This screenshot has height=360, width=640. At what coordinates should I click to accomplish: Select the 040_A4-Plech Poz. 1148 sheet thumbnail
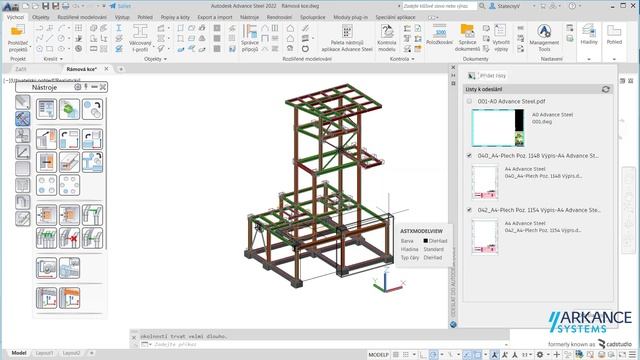[485, 182]
